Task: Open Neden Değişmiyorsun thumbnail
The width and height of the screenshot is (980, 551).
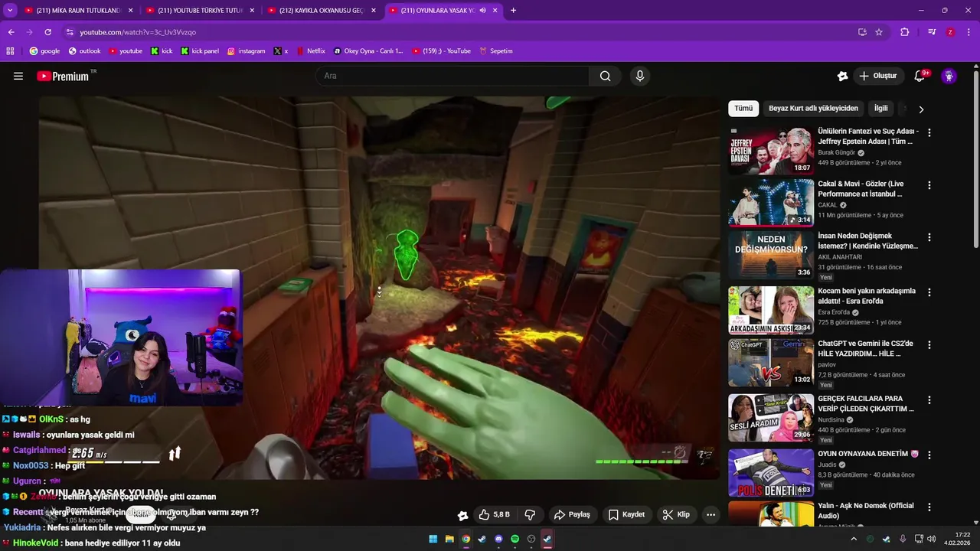Action: pyautogui.click(x=771, y=255)
